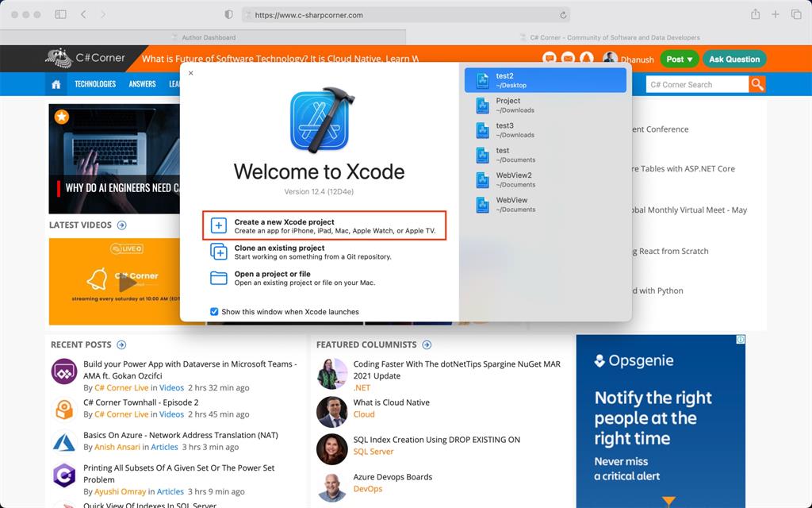Select the recent project named Project
The image size is (812, 508).
coord(546,106)
